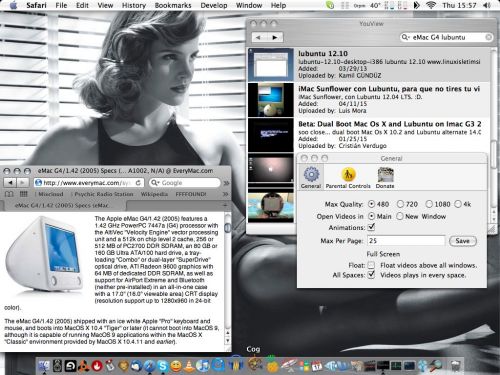Open the File menu
Viewport: 500px width, 375px height.
pos(61,5)
